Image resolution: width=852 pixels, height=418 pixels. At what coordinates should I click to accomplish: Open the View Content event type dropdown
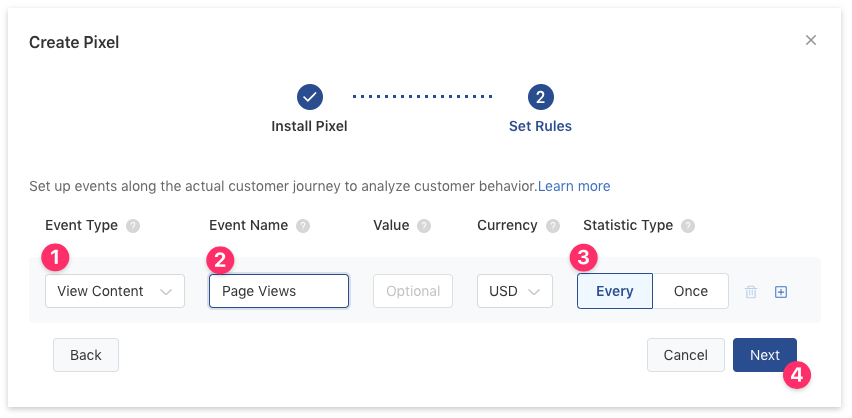click(115, 291)
